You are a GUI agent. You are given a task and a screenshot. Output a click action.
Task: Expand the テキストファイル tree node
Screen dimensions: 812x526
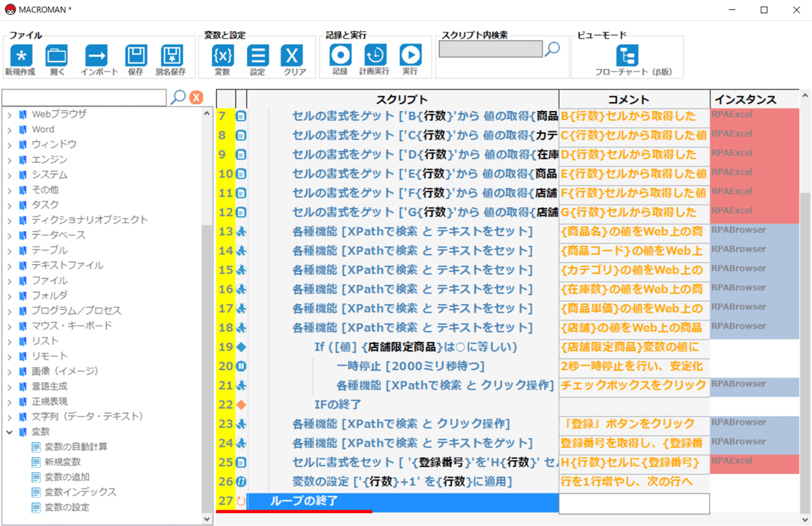(9, 265)
